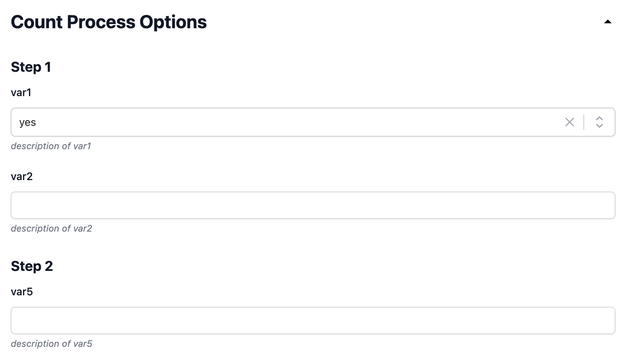Image resolution: width=630 pixels, height=364 pixels.
Task: Click the down chevron in var1 field
Action: click(x=599, y=126)
